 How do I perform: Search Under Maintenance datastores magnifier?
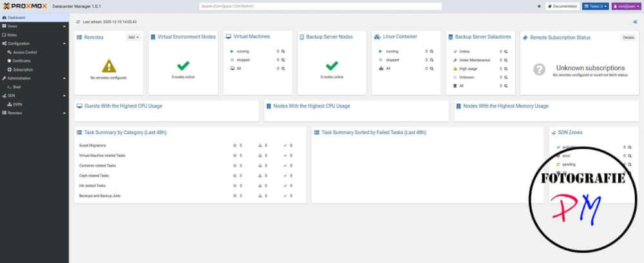tap(506, 61)
